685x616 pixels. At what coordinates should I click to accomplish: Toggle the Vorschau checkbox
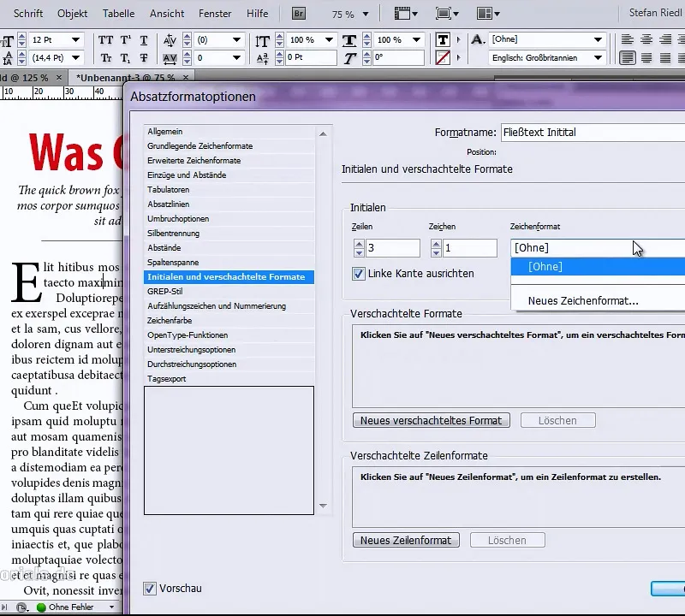149,589
